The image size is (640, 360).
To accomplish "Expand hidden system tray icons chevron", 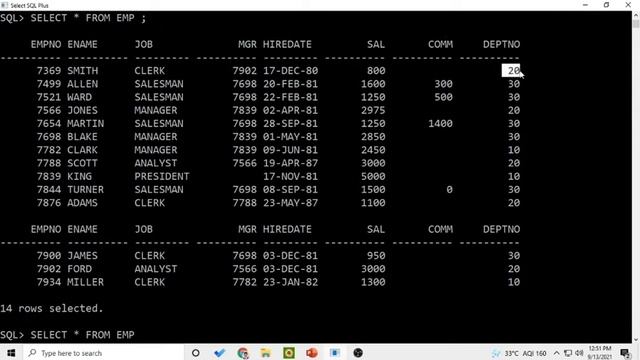I will 557,353.
